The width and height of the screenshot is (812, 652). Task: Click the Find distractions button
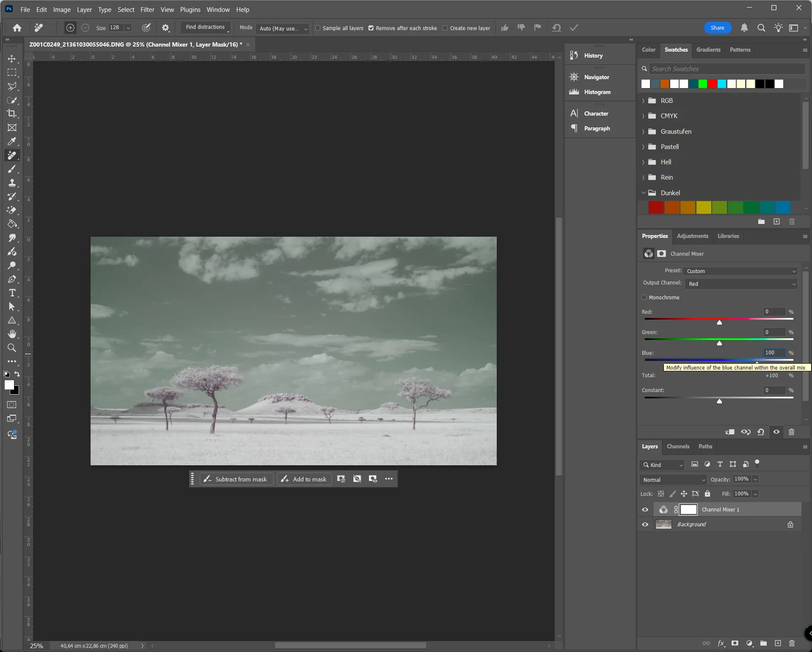205,27
